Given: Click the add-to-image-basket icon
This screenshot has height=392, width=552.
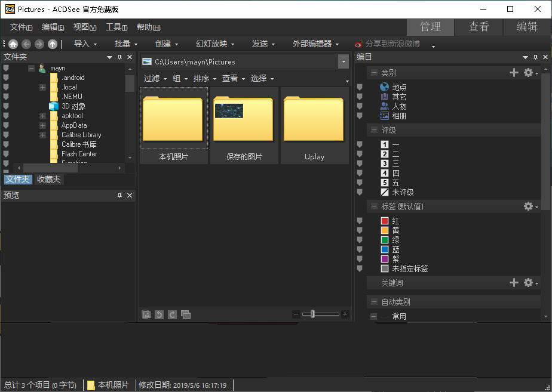Looking at the screenshot, I should tap(146, 314).
